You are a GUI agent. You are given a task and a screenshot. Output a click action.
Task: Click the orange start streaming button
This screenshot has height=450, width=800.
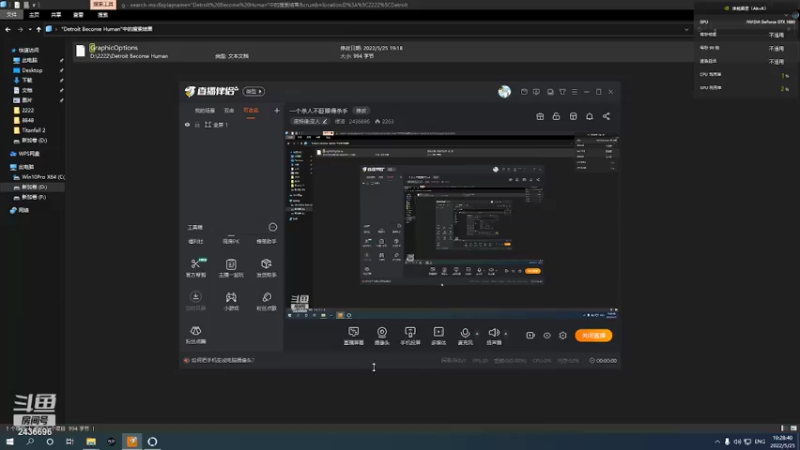coord(593,335)
